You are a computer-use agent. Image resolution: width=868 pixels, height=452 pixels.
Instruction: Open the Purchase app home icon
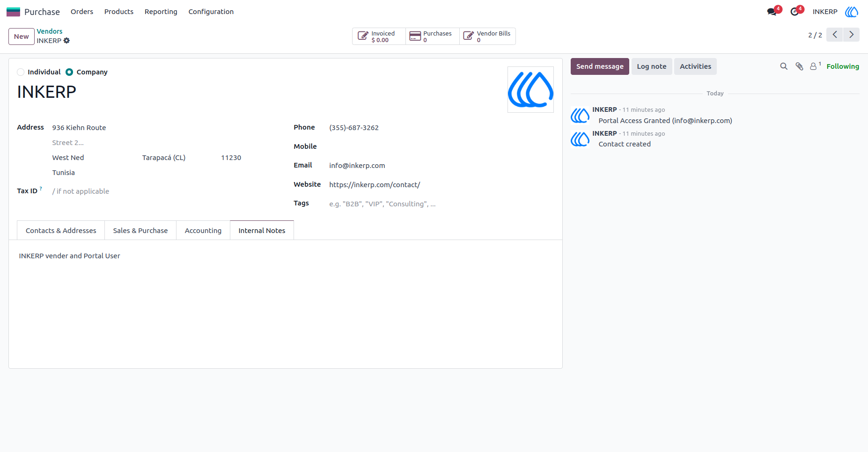(13, 12)
